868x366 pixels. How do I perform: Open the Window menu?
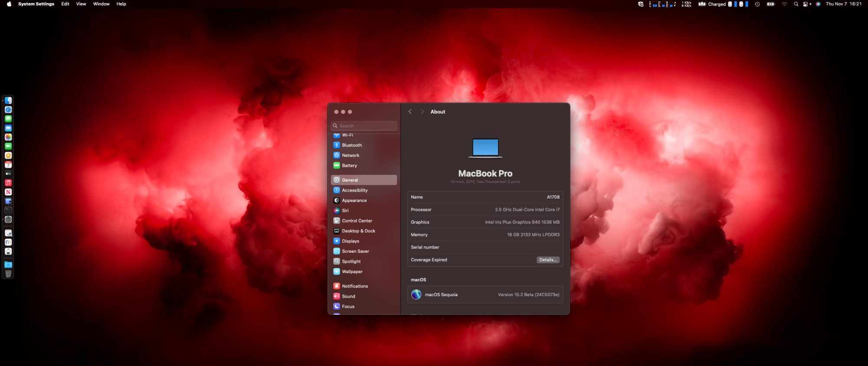tap(101, 4)
